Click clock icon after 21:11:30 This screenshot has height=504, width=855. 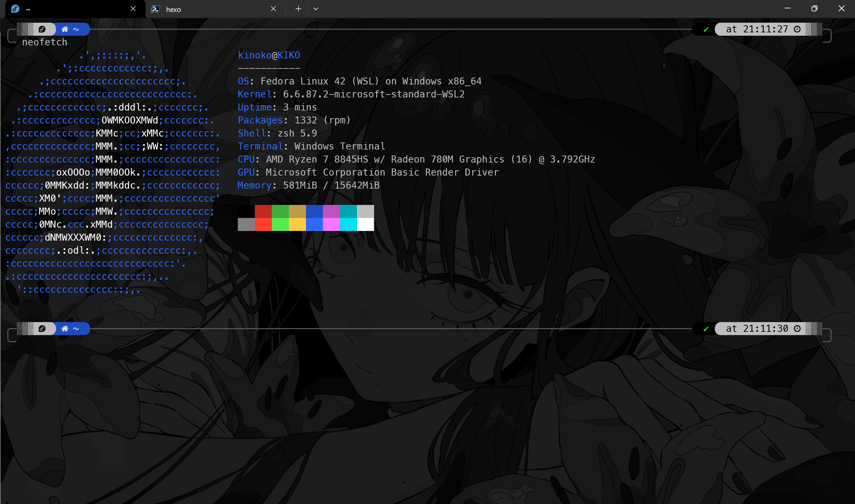tap(797, 328)
